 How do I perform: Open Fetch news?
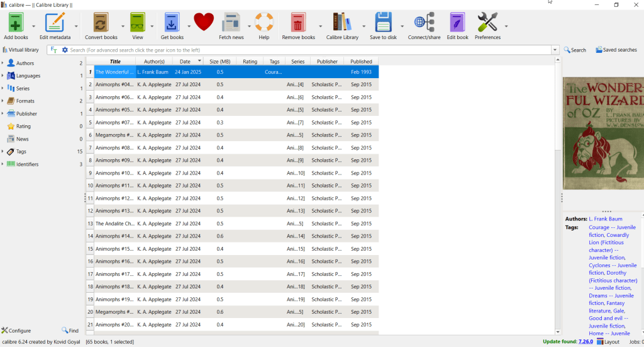[231, 23]
